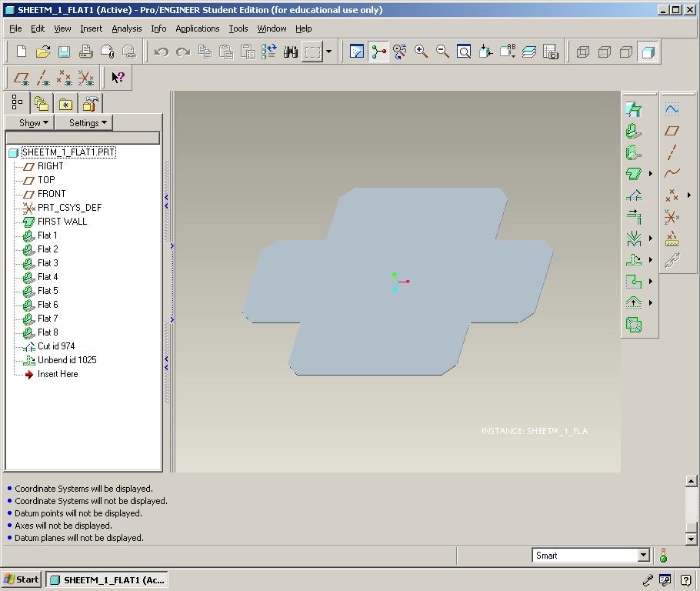Click the Layers stack icon
700x591 pixels.
[x=529, y=52]
